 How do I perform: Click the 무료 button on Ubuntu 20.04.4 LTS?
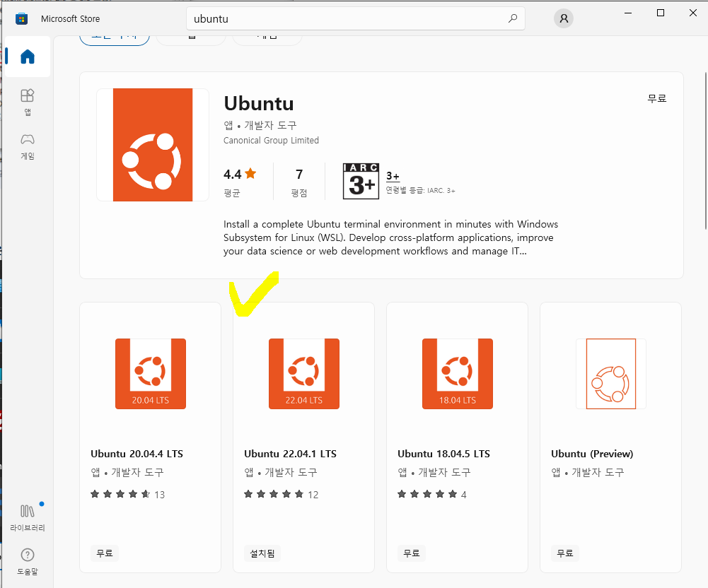(105, 553)
